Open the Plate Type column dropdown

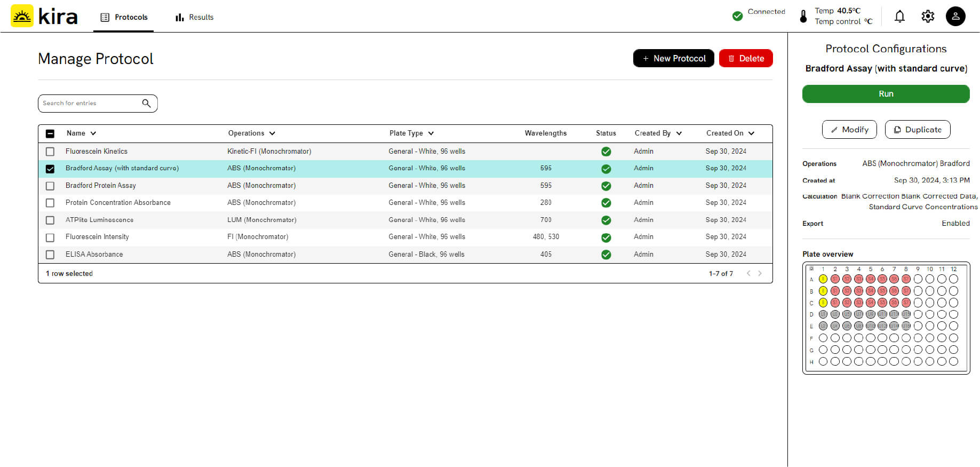tap(431, 133)
